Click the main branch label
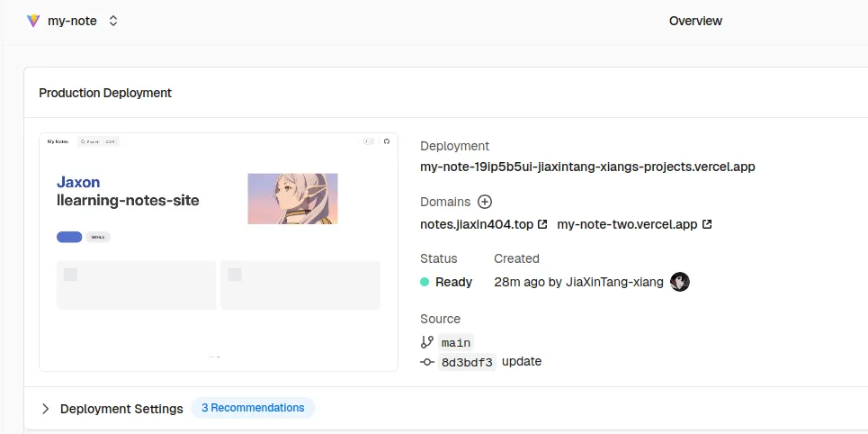This screenshot has height=434, width=868. click(x=456, y=342)
